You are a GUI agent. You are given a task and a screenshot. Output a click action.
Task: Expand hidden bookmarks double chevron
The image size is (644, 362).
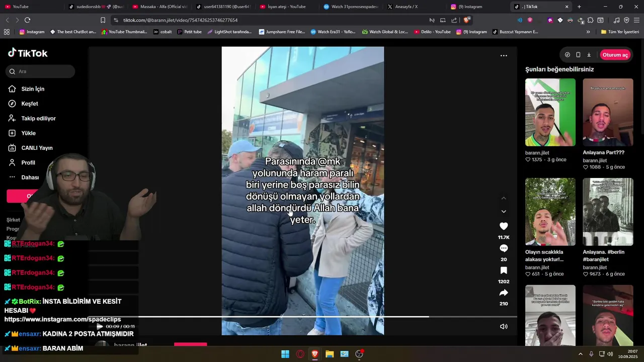pyautogui.click(x=588, y=32)
